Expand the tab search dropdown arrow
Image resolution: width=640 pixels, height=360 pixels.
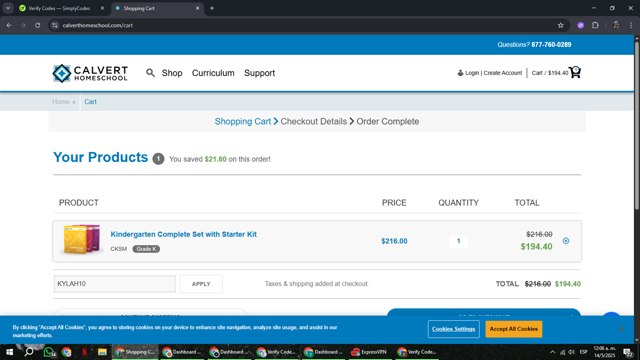click(8, 8)
